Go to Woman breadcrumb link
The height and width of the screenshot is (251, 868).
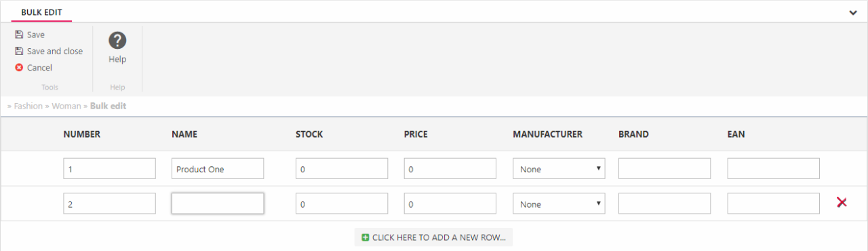pos(66,106)
